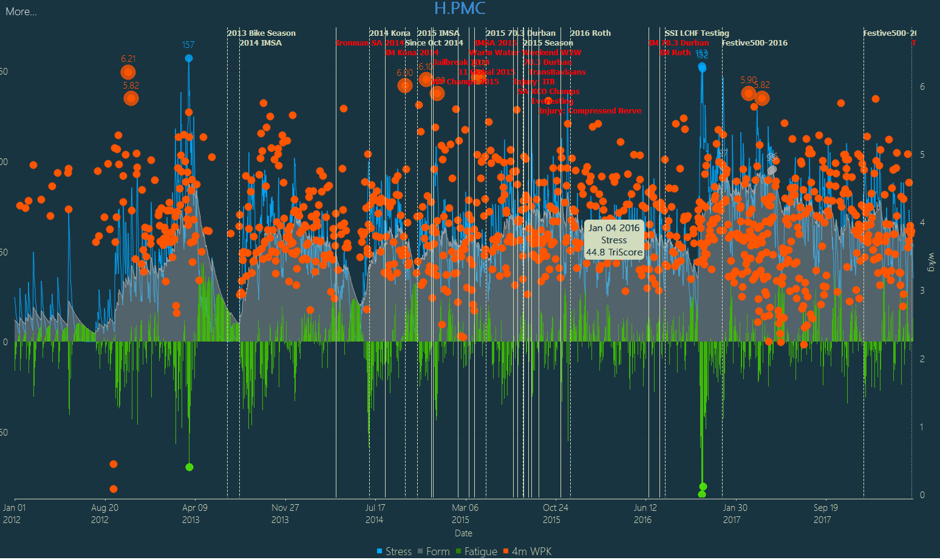Click the SA XCO Champs label
The height and width of the screenshot is (560, 940).
coord(549,92)
